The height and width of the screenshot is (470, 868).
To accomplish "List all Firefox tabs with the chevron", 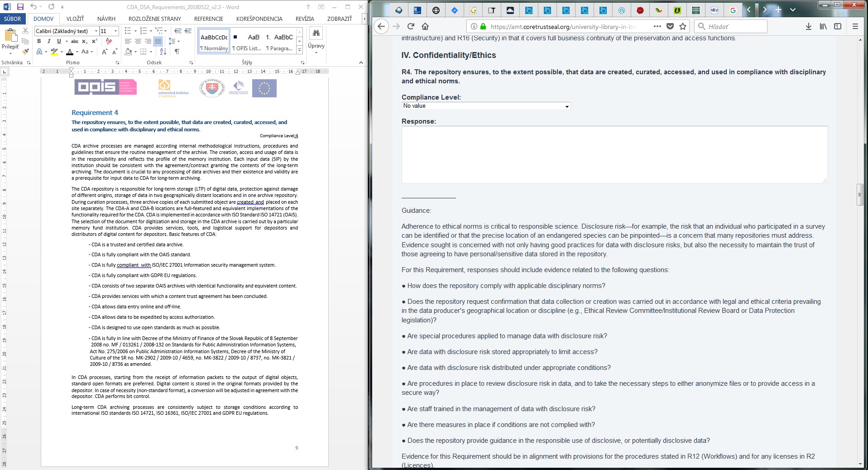I will (x=793, y=10).
